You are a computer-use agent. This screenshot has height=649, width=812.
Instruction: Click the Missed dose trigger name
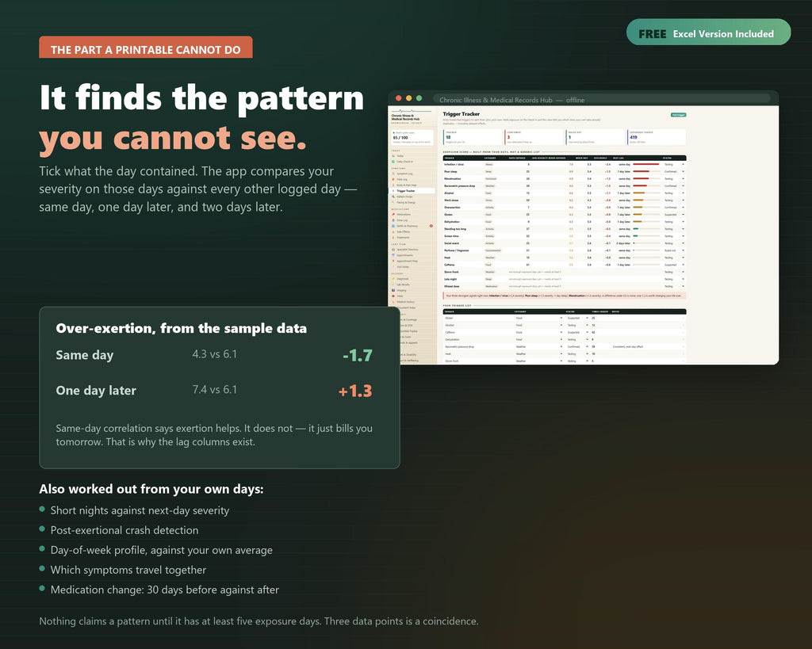point(451,286)
